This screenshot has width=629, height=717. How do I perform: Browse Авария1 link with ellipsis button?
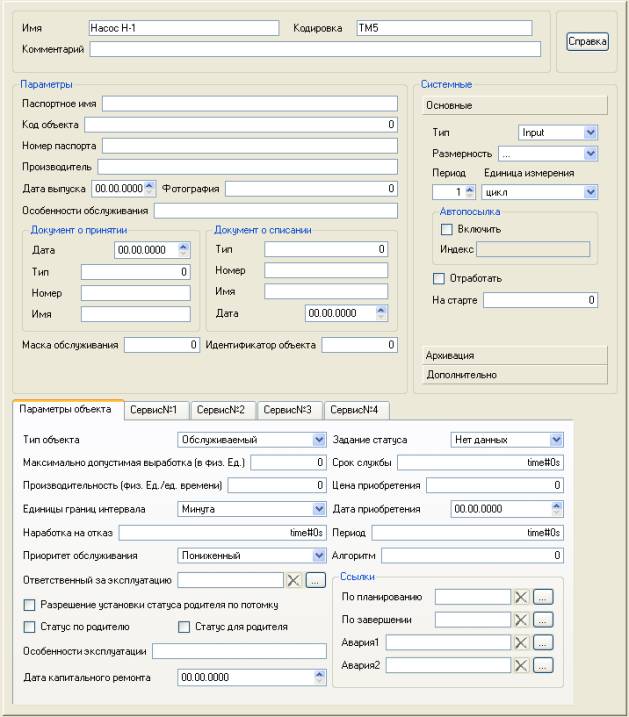[x=543, y=642]
